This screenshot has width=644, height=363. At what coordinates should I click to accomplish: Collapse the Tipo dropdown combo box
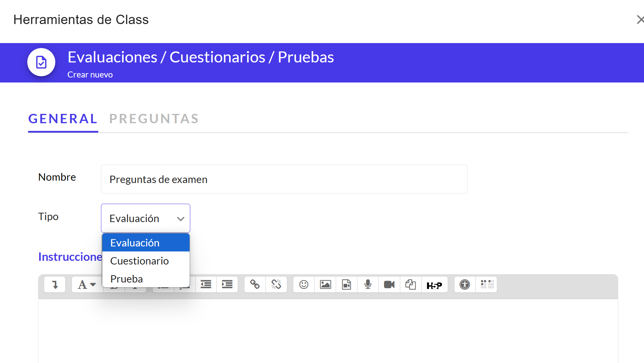(145, 218)
